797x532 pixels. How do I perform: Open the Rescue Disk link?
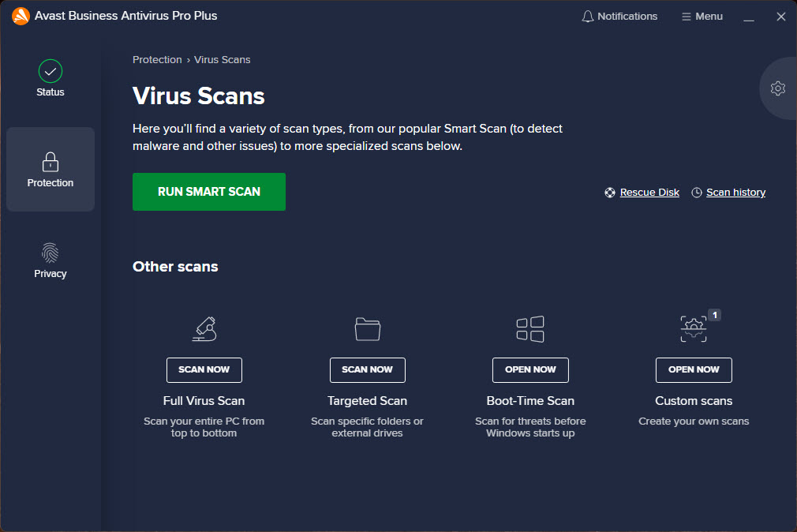(x=649, y=193)
